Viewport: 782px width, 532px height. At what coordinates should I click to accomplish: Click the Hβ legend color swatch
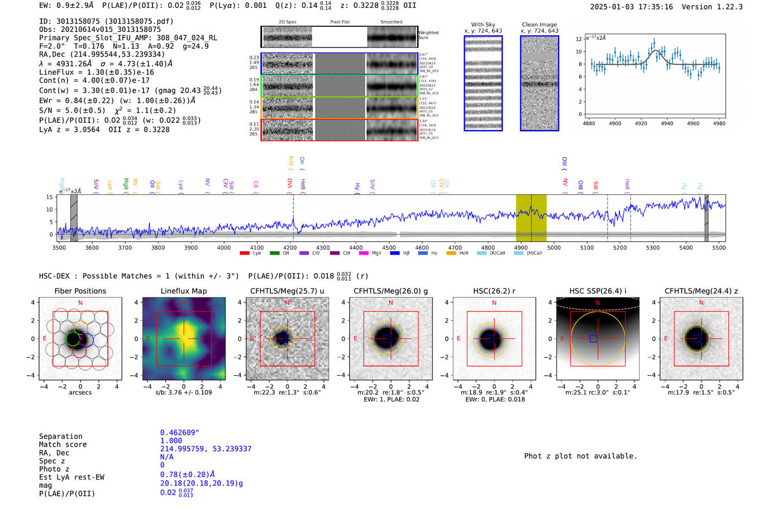point(395,253)
